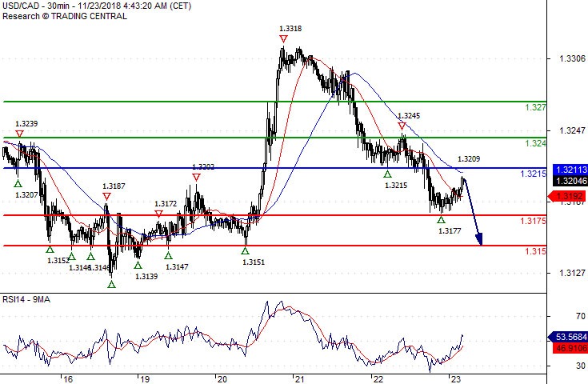Click the 1.3318 high value label
This screenshot has width=588, height=384.
tap(290, 29)
